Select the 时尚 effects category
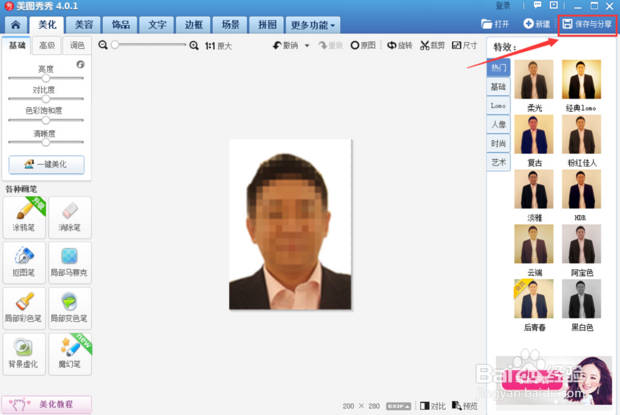Viewport: 620px width, 415px height. (x=498, y=143)
